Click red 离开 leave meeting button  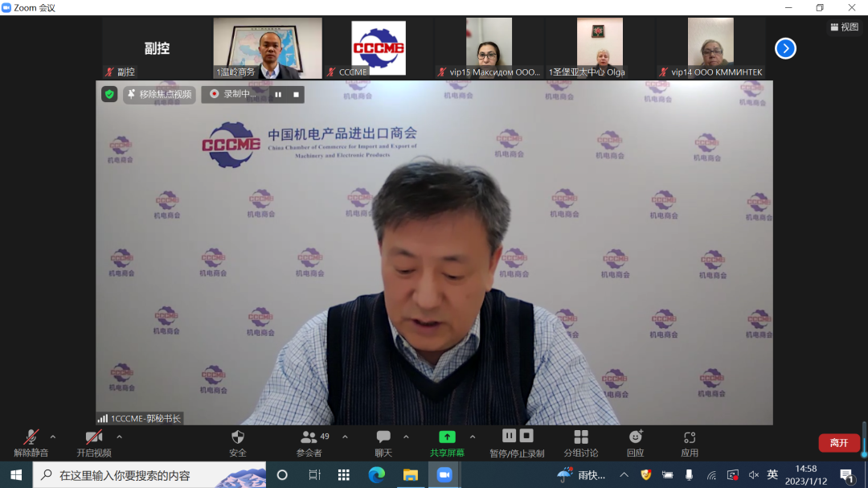pos(838,443)
